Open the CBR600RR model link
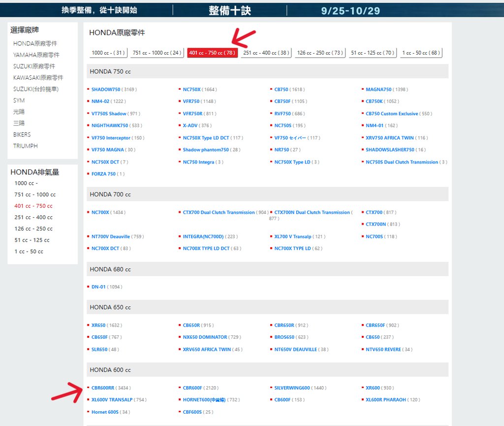 click(x=103, y=388)
